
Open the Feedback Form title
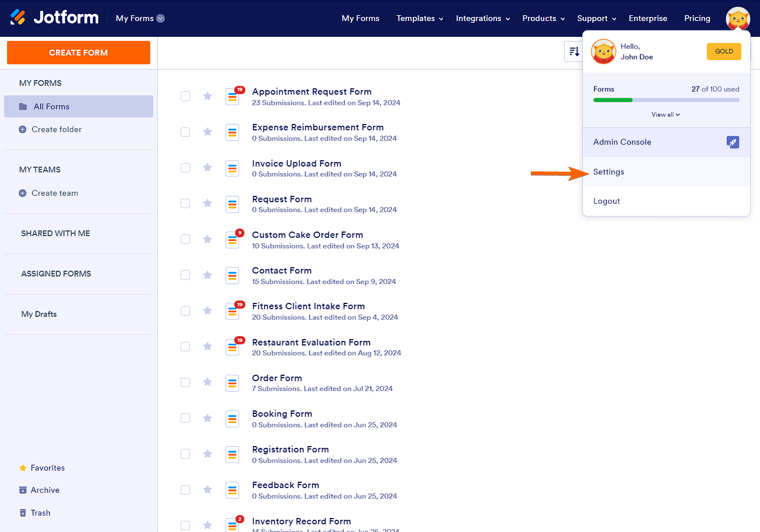point(285,485)
